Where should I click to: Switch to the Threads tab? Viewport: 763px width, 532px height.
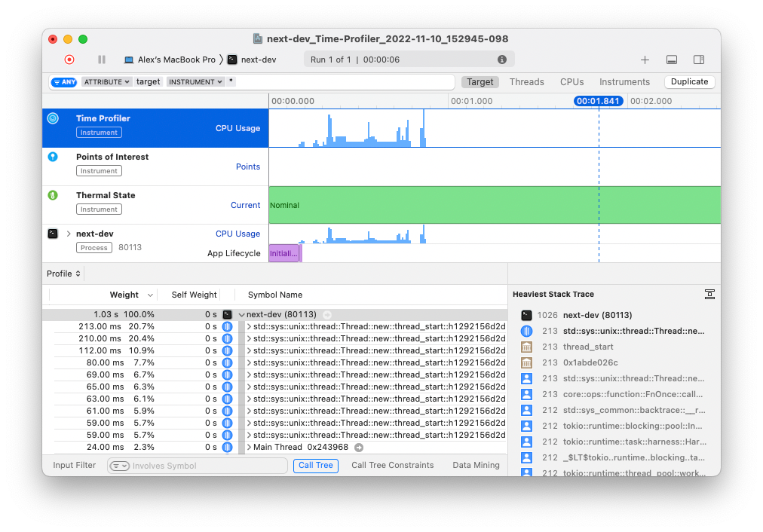click(x=526, y=82)
